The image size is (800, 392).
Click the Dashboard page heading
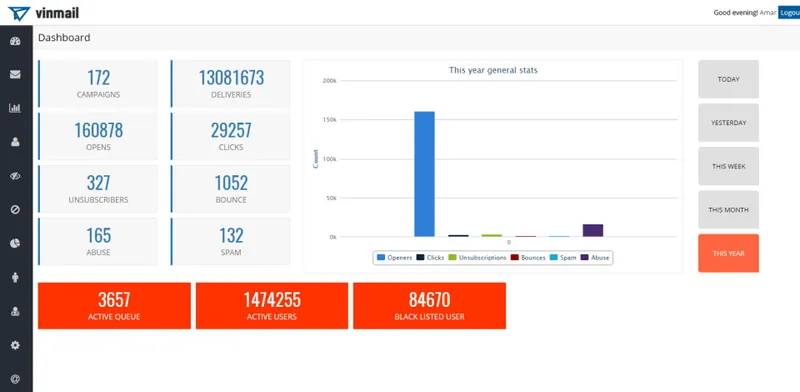click(64, 38)
